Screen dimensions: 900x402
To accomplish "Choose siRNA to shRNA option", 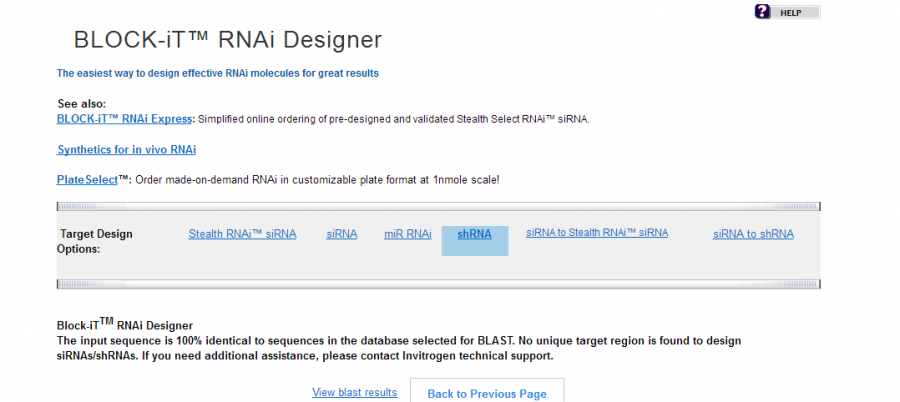I will click(753, 234).
